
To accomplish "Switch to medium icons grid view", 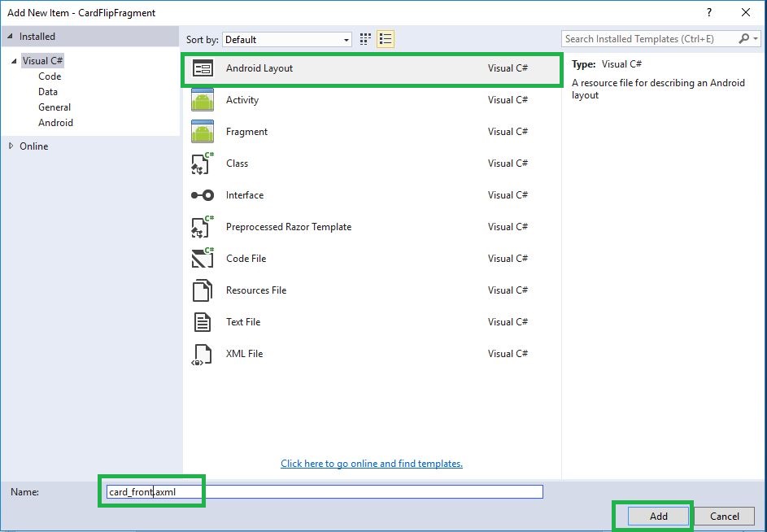I will (365, 39).
